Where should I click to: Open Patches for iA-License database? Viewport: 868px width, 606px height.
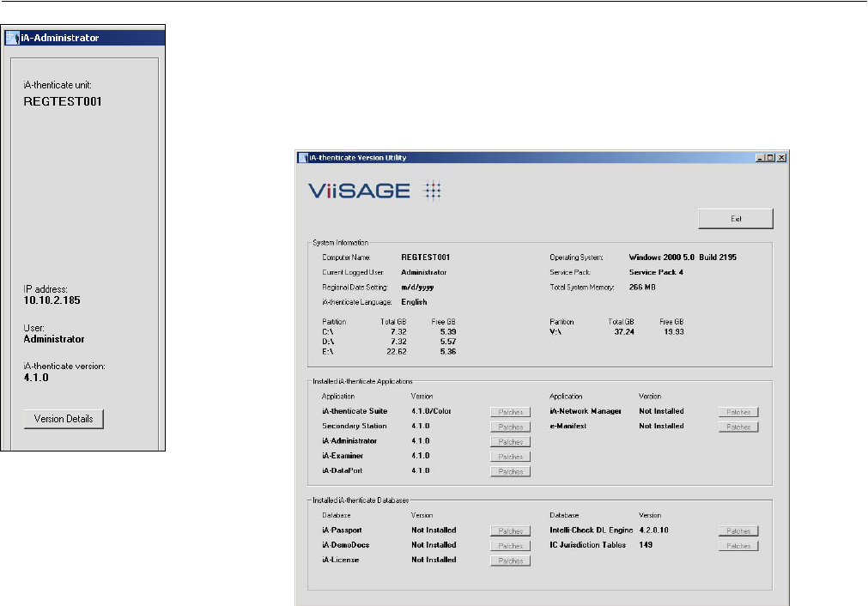[x=510, y=561]
